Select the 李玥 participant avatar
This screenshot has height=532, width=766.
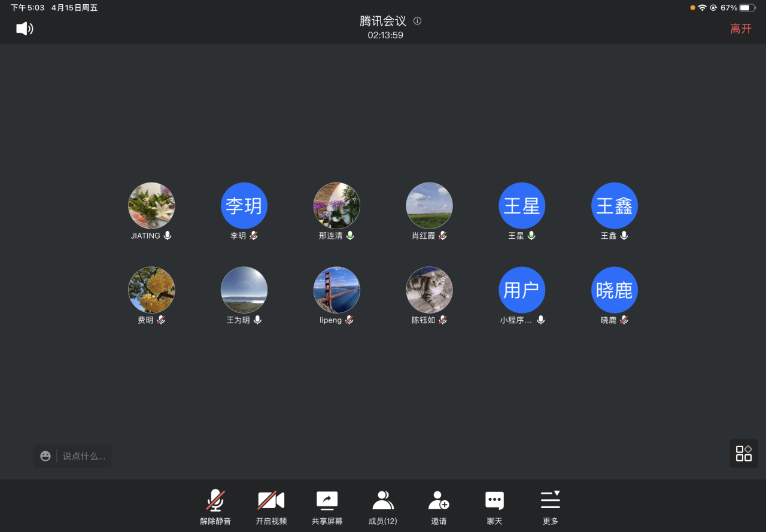(244, 206)
